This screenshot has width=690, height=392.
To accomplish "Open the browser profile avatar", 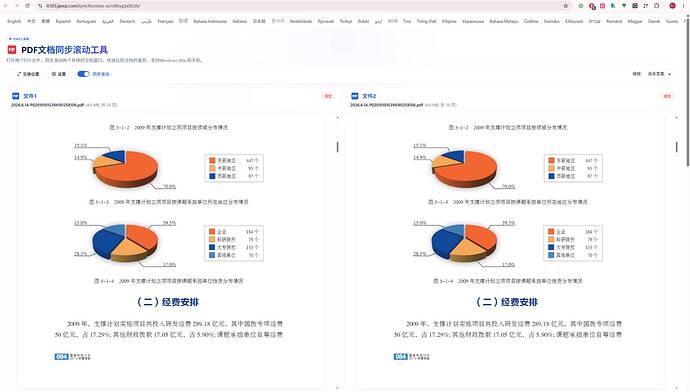I will [x=672, y=6].
